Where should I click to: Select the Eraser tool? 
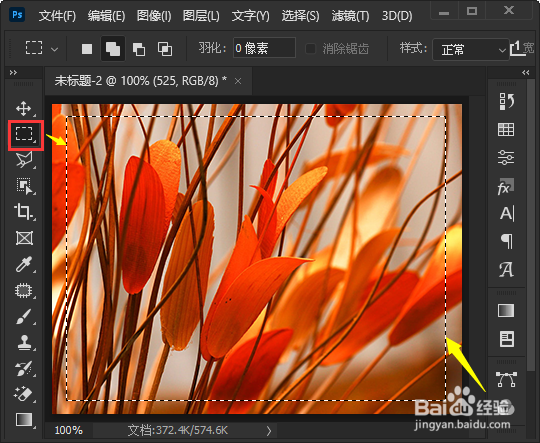23,394
